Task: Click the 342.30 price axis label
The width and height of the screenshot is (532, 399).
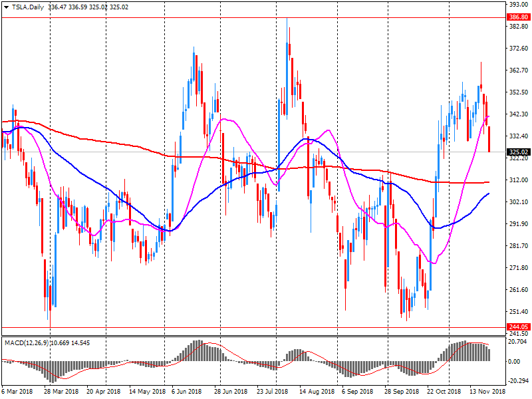Action: (x=519, y=114)
